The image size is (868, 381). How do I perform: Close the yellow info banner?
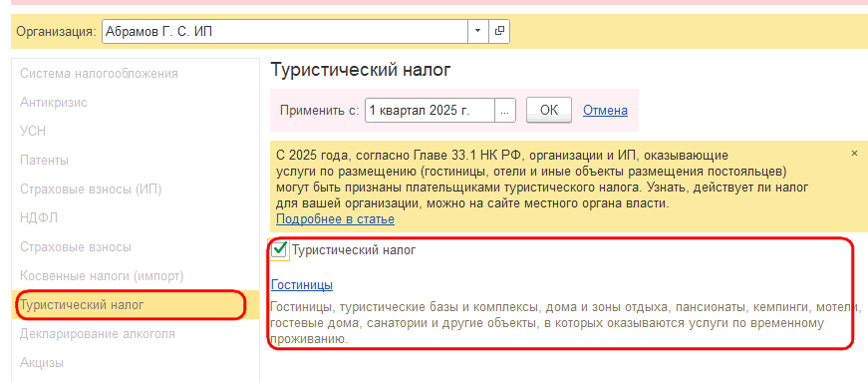854,154
